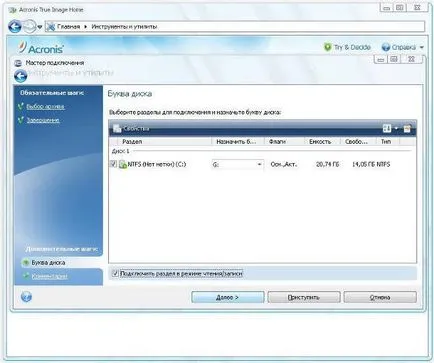This screenshot has height=363, width=434.
Task: Sort by the Раздел column header
Action: 165,142
